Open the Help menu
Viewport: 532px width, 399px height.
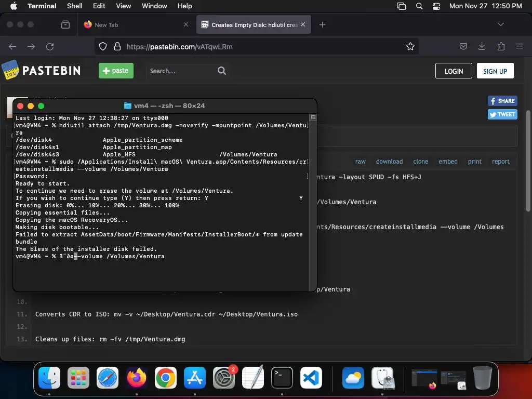[x=184, y=6]
